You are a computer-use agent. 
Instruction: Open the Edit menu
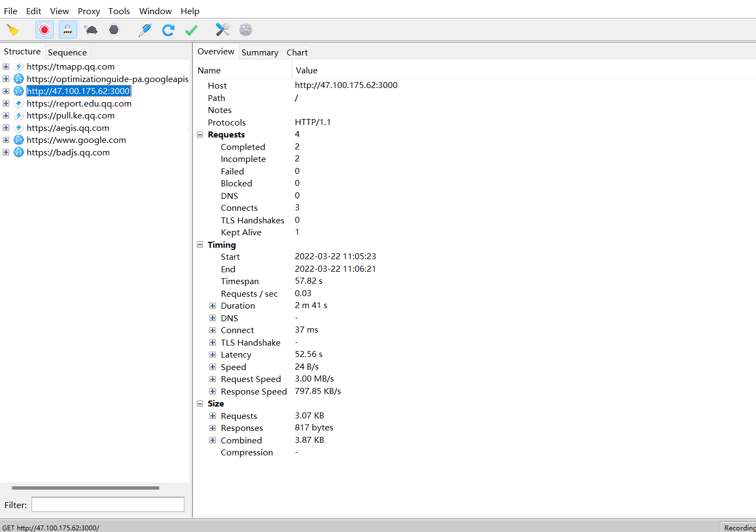click(34, 11)
